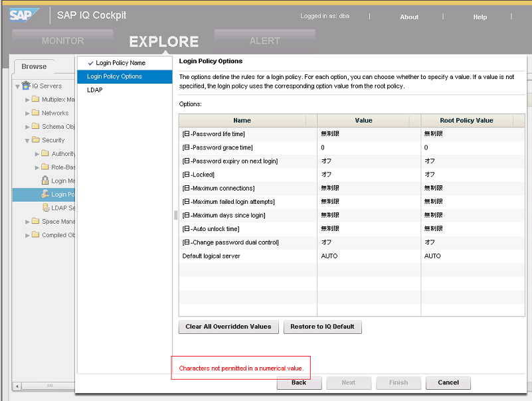Toggle override box for Password expiry on next login
The width and height of the screenshot is (532, 401).
(x=187, y=161)
